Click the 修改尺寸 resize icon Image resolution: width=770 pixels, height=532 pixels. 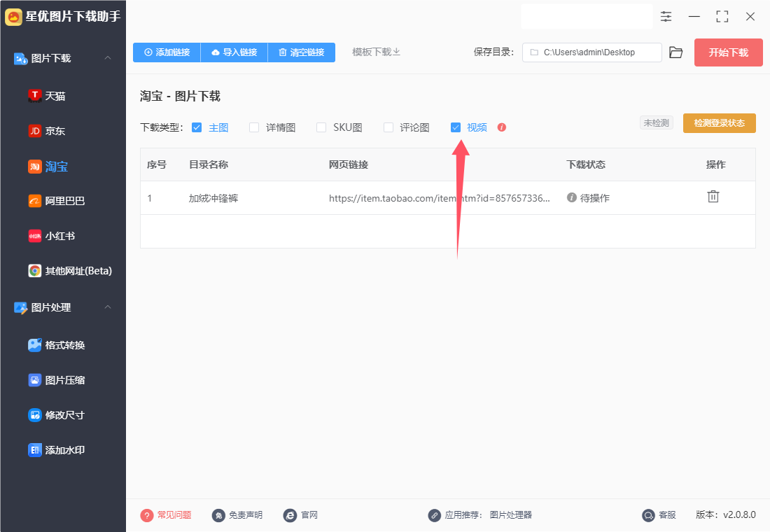[34, 414]
